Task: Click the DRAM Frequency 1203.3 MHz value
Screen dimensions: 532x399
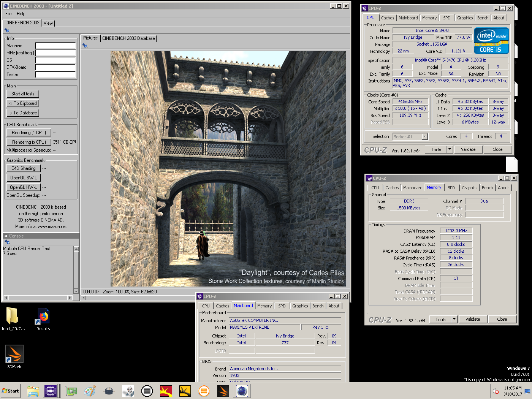Action: [x=456, y=231]
